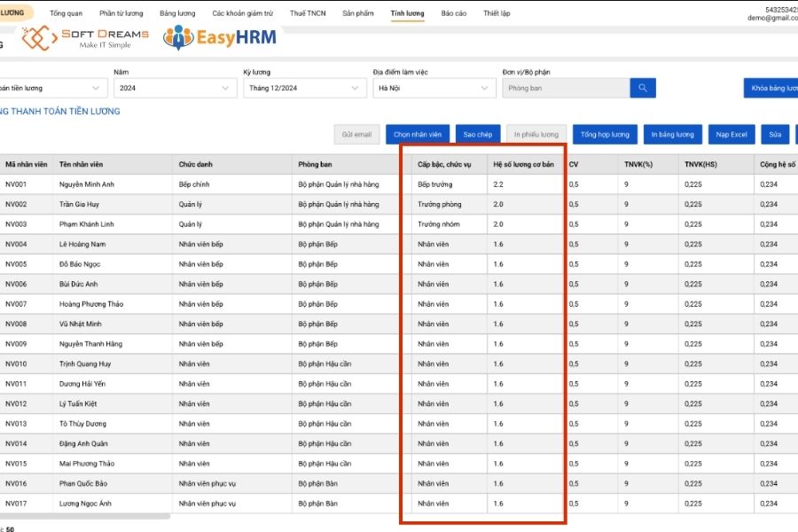Select the Tính lương tab
Screen dimensions: 798x532
click(407, 13)
